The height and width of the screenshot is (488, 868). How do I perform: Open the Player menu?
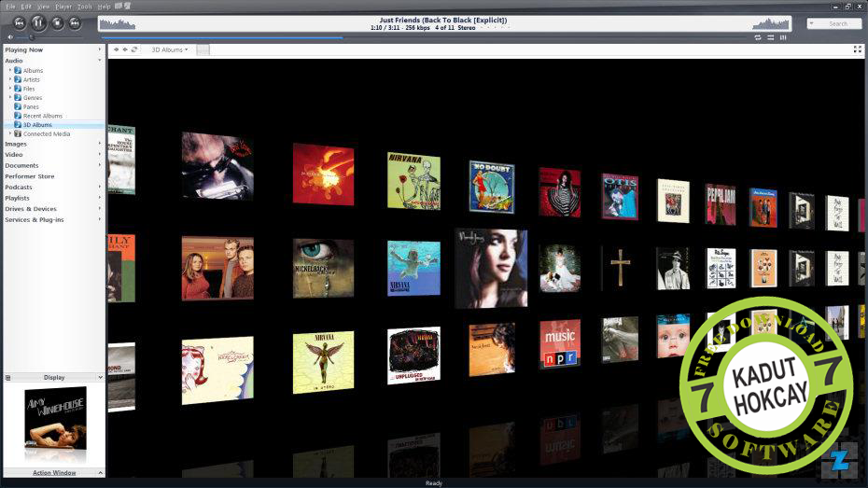[x=63, y=7]
